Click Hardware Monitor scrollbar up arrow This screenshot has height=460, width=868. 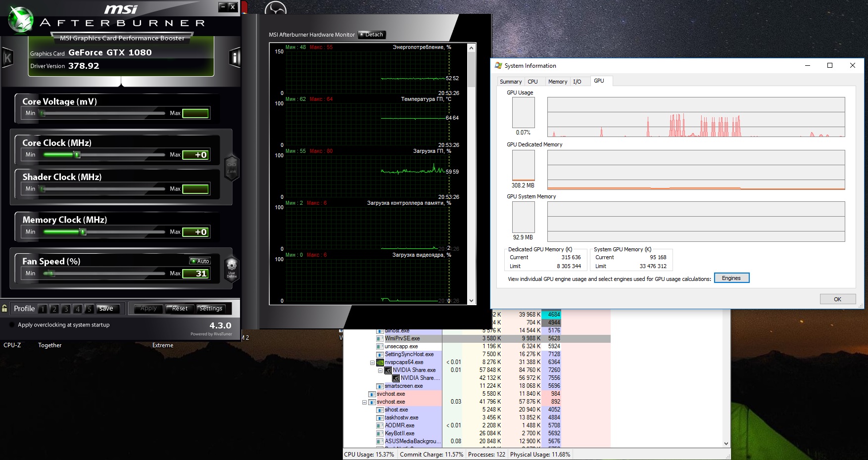472,48
